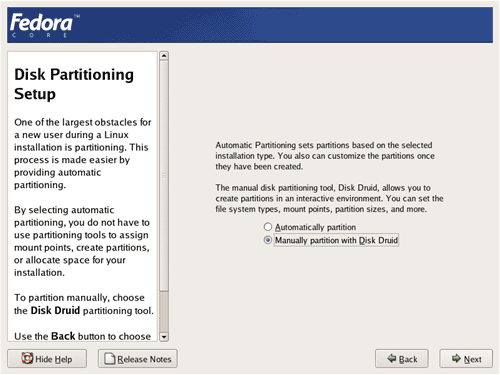The width and height of the screenshot is (500, 375).
Task: Click the green right arrow Next icon
Action: (456, 358)
